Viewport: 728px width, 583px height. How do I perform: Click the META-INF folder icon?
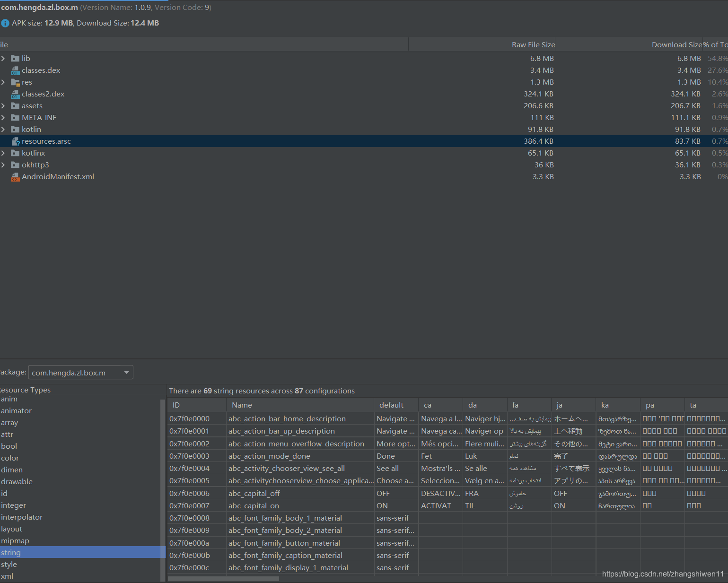point(15,118)
